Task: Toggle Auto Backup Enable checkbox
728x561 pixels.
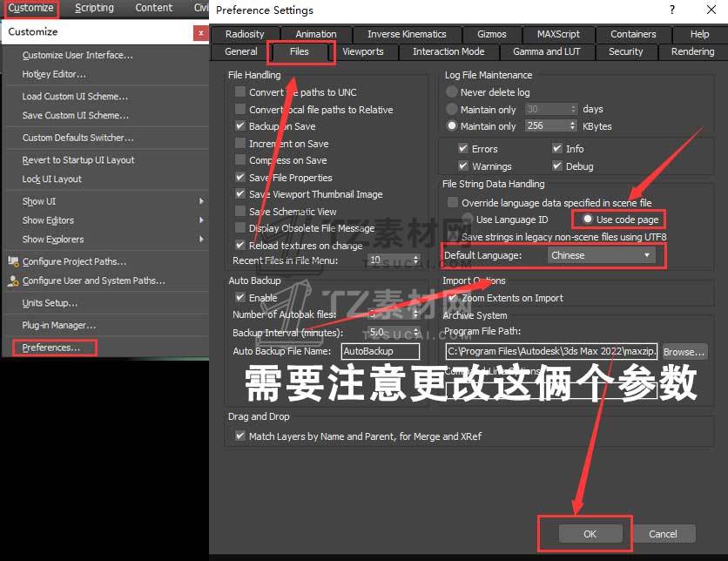Action: pos(240,297)
